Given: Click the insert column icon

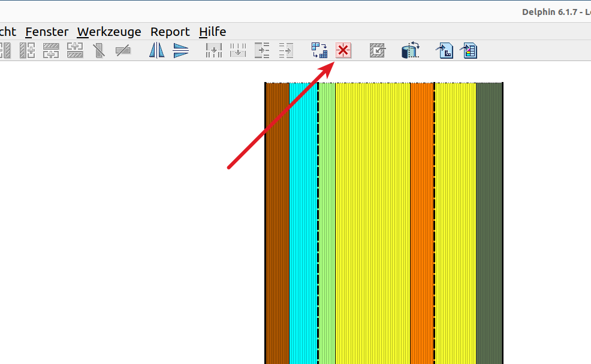Looking at the screenshot, I should coord(27,50).
